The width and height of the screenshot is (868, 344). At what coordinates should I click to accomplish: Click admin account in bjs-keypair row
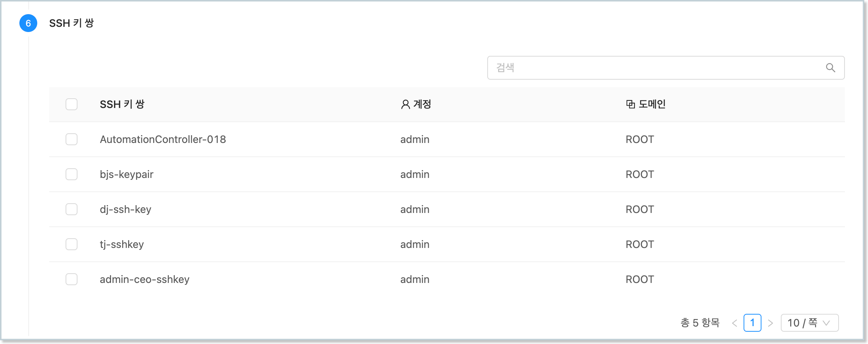[x=415, y=174]
